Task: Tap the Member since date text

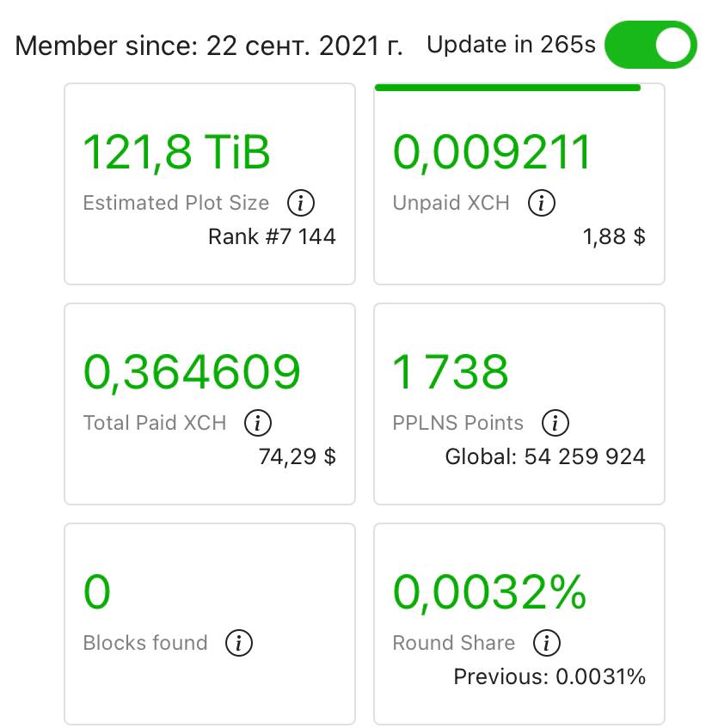Action: point(209,46)
